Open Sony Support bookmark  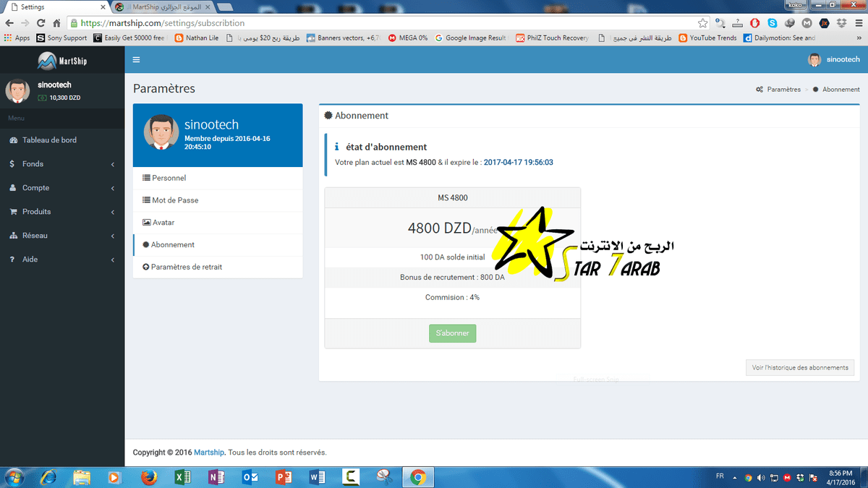tap(61, 38)
